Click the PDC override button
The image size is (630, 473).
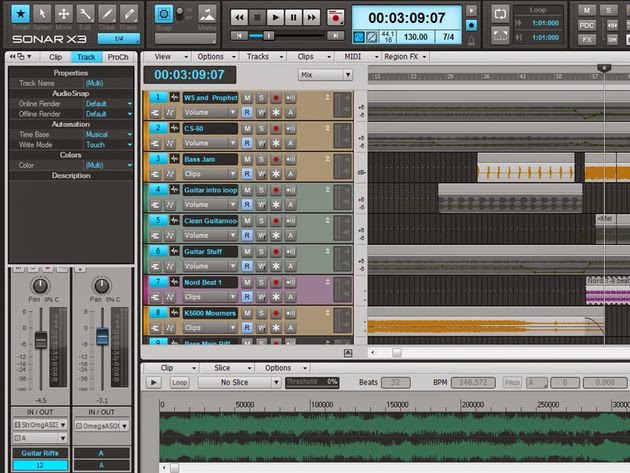(587, 25)
